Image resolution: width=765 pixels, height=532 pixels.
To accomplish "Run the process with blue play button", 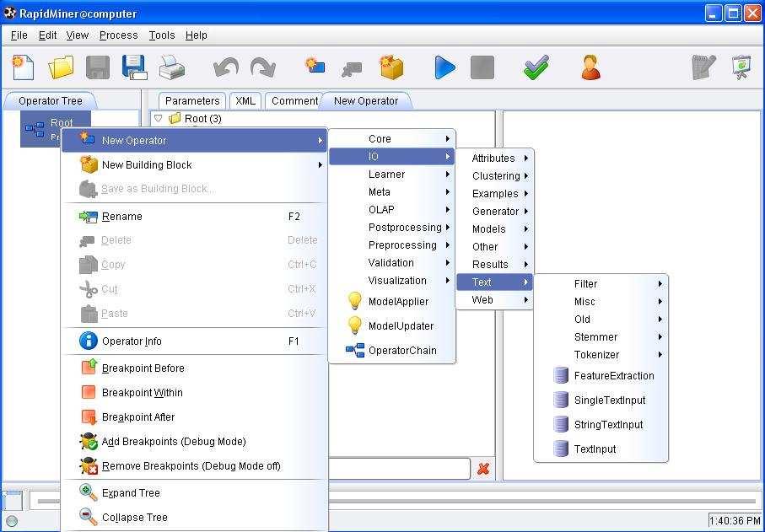I will [444, 67].
